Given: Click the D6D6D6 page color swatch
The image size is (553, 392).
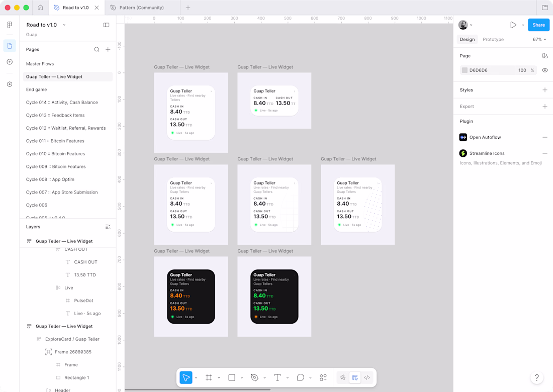Looking at the screenshot, I should click(x=465, y=70).
